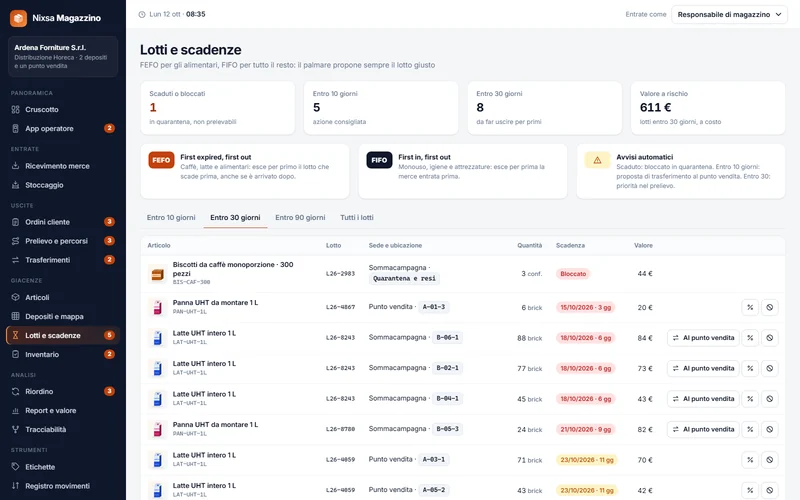Click thumbnail of Panna UHT lot L26-4867
Viewport: 800px width, 500px height.
coord(158,307)
